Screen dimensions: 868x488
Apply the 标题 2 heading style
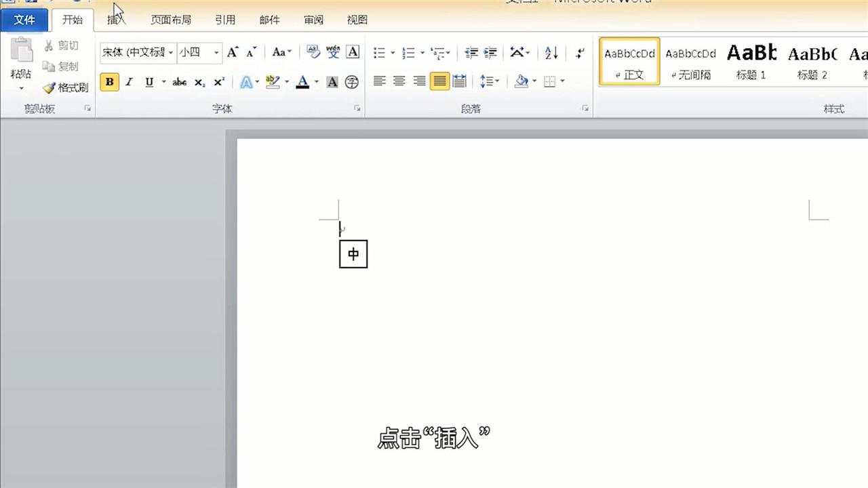812,62
